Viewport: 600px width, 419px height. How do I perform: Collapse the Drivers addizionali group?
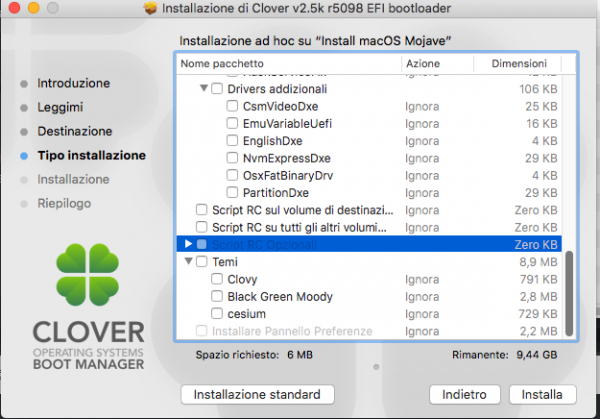[x=204, y=88]
